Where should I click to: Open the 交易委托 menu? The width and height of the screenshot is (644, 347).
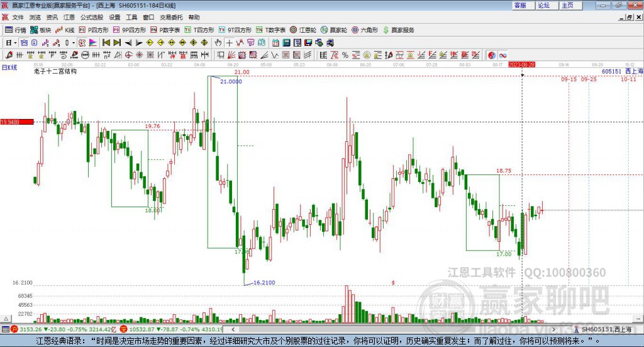click(x=171, y=17)
